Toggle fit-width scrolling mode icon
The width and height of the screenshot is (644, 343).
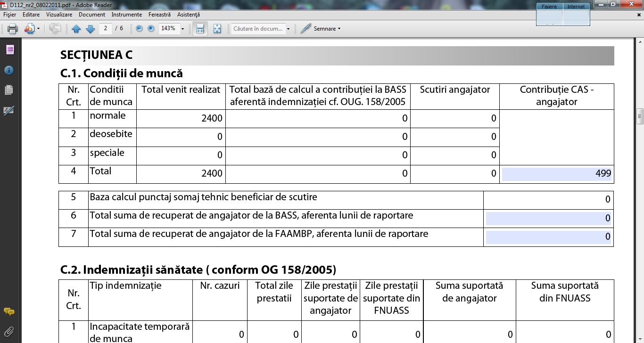[x=200, y=29]
